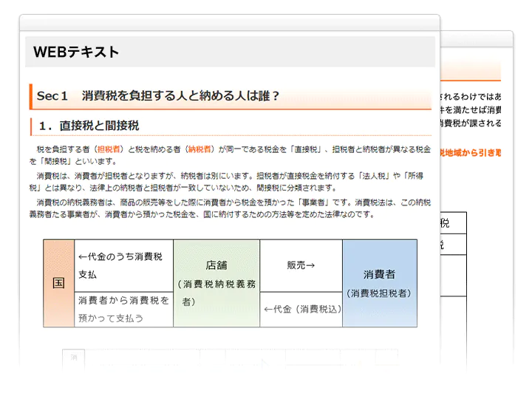Click the paragraph starting 消費税の納税義務者は
Screen dimensions: 532x399
click(x=229, y=208)
